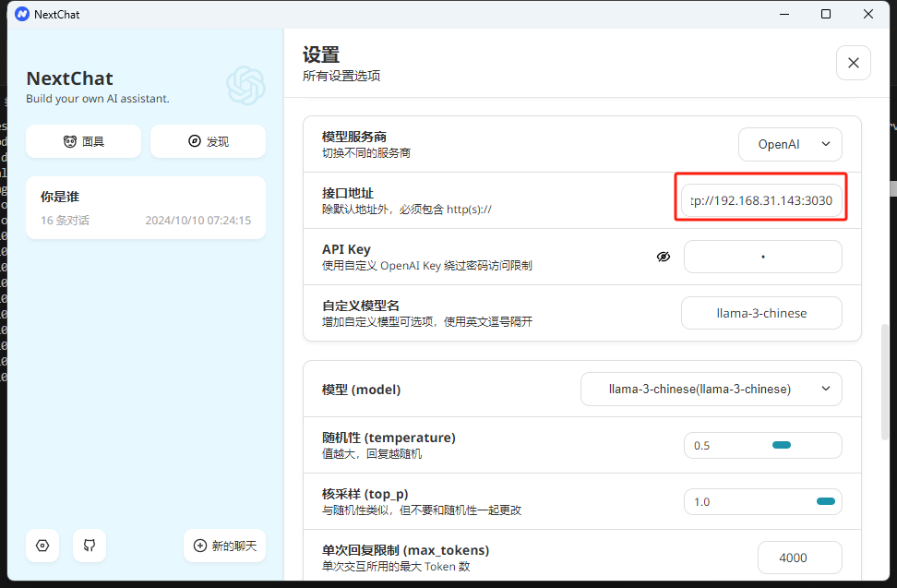Toggle API Key visibility eye icon

point(663,257)
